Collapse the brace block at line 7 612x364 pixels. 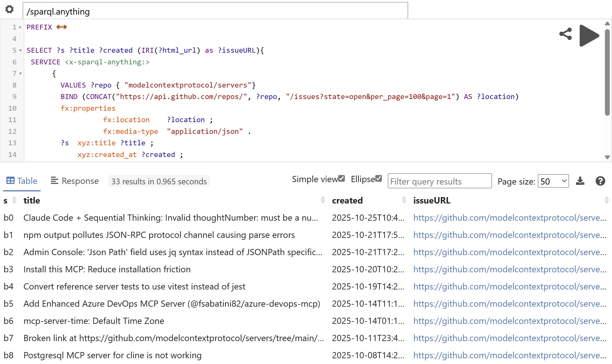(20, 74)
